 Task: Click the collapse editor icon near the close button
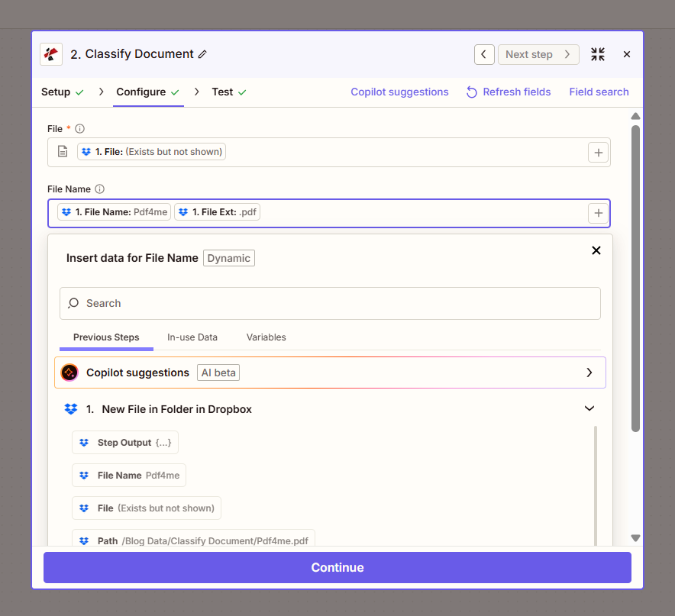[x=598, y=54]
